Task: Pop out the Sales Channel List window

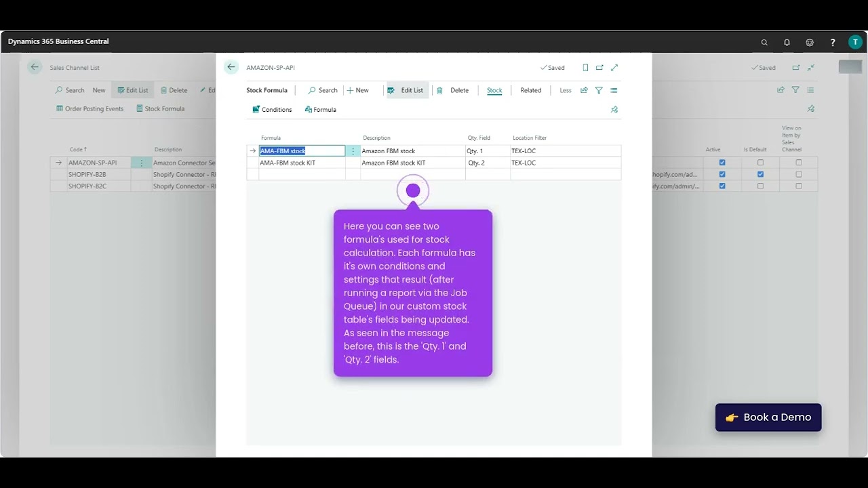Action: point(796,68)
